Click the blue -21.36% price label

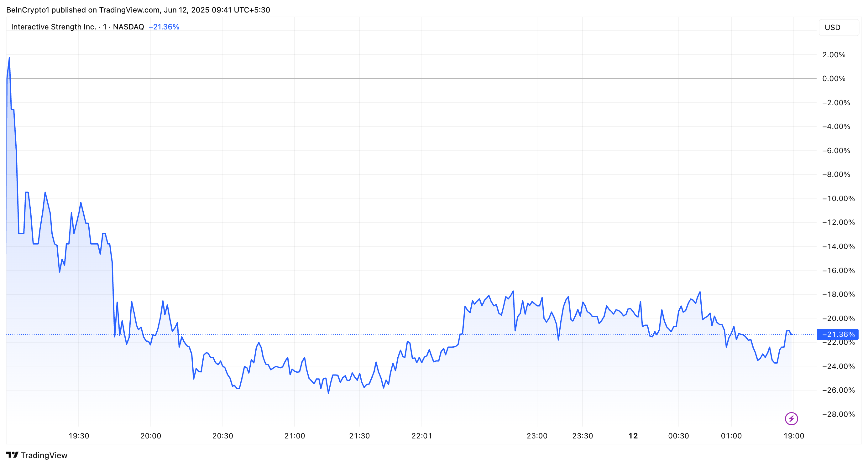click(x=838, y=334)
